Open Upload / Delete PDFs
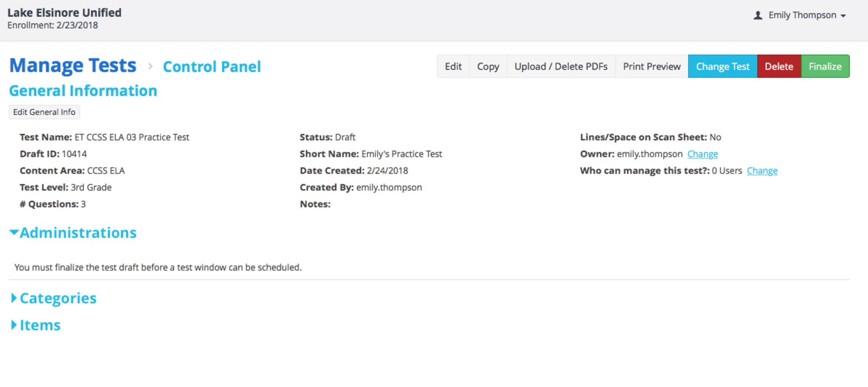868x387 pixels. pyautogui.click(x=561, y=66)
